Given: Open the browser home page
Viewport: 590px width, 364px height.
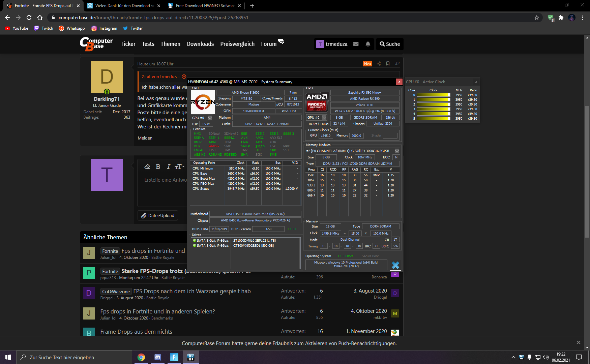Looking at the screenshot, I should [x=40, y=18].
